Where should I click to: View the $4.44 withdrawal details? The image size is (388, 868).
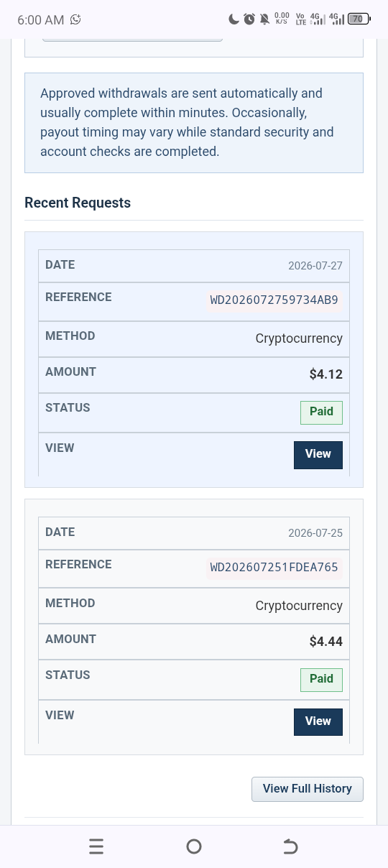318,721
